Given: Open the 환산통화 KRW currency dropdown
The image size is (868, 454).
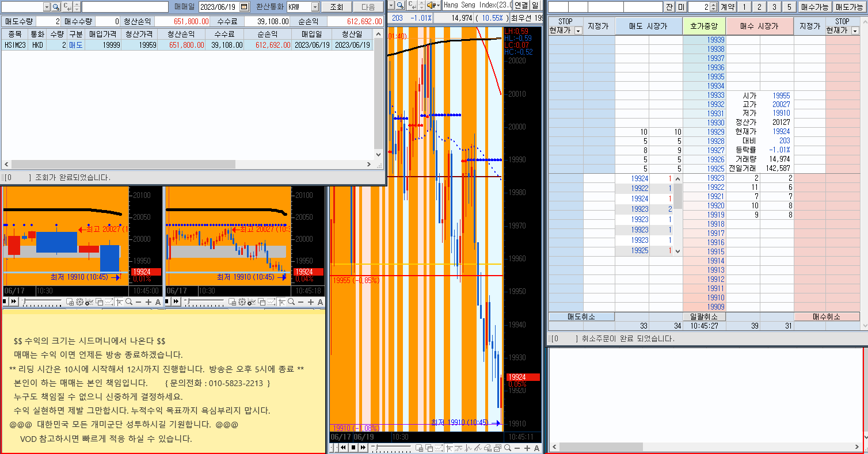Looking at the screenshot, I should click(x=315, y=7).
